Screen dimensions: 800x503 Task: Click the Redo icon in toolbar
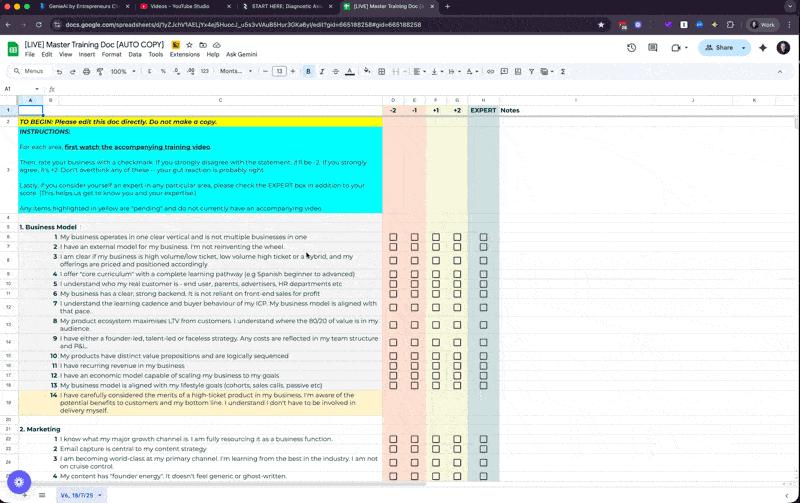coord(72,72)
